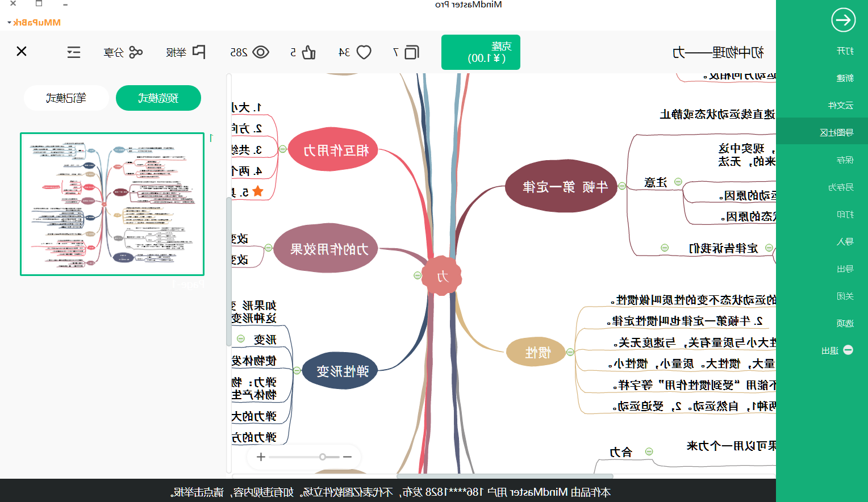Image resolution: width=868 pixels, height=502 pixels.
Task: Select the 力的作用效果 node
Action: pos(325,248)
